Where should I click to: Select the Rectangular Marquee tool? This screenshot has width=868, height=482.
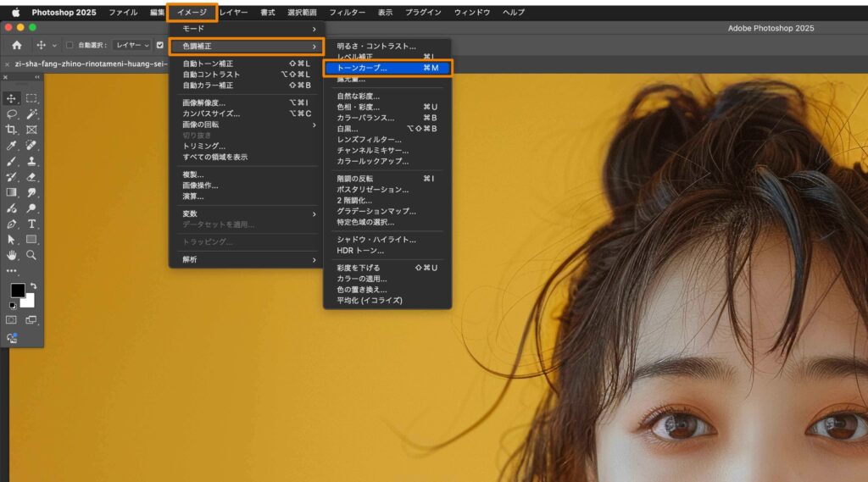click(31, 98)
